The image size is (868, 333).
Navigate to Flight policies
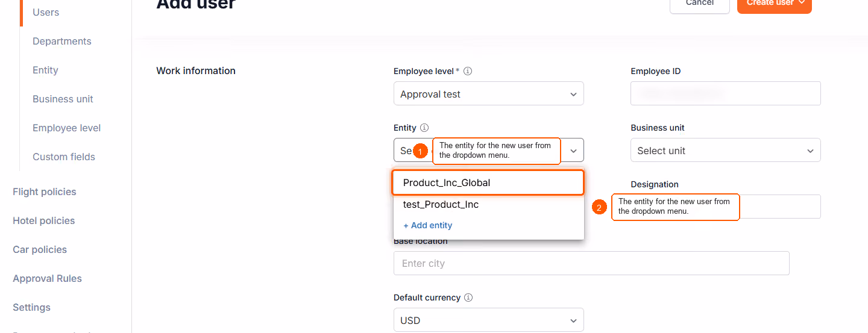(x=45, y=191)
